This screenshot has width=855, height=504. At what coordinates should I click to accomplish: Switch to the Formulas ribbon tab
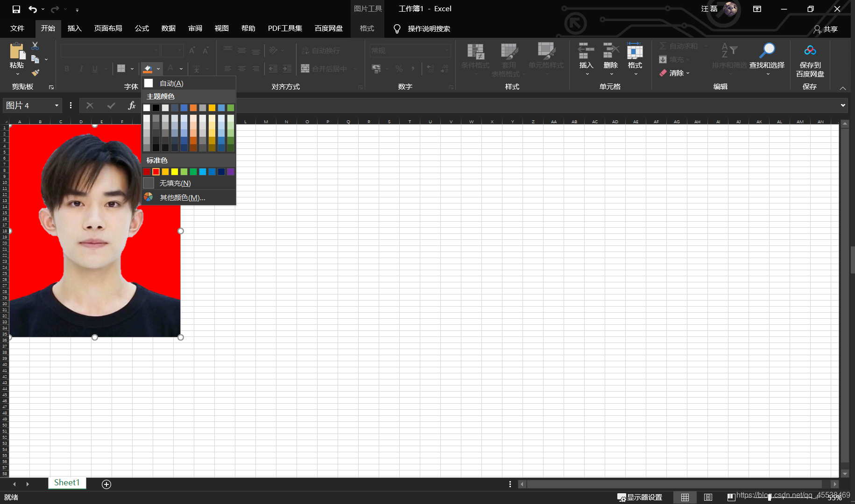tap(142, 28)
